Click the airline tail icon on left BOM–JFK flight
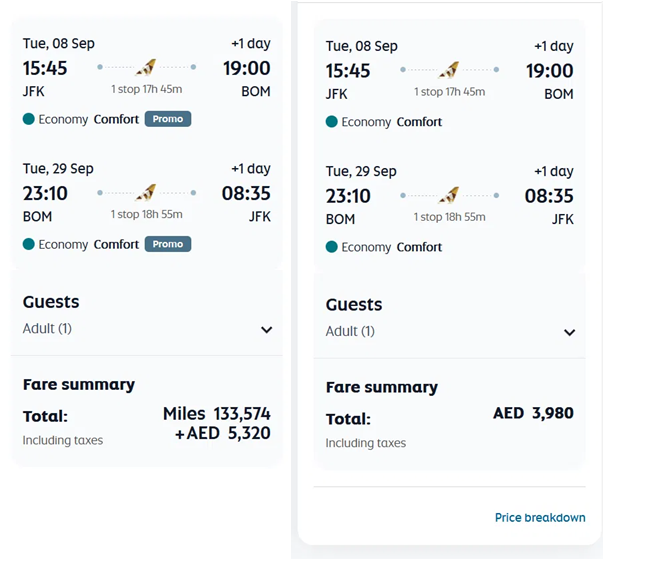The image size is (663, 567). (x=146, y=192)
